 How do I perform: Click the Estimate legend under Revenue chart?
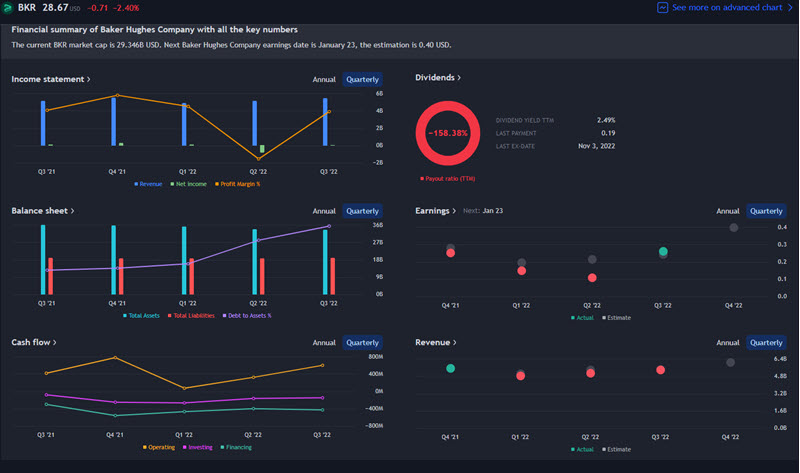click(616, 450)
